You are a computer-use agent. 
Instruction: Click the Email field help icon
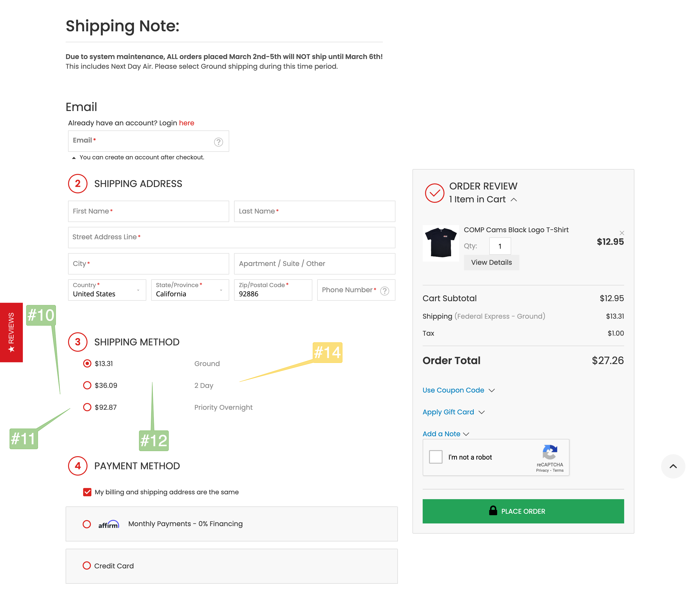coord(219,142)
